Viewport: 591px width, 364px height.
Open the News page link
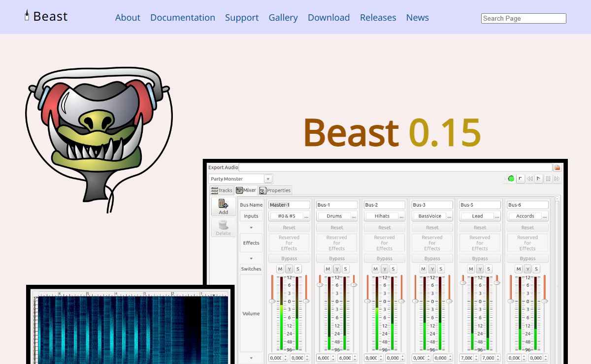(x=418, y=17)
